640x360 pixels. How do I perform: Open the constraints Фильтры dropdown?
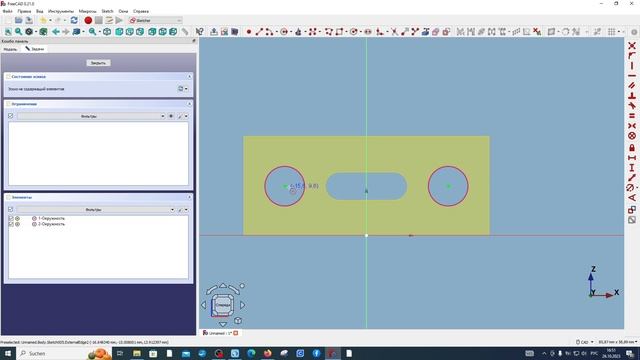91,116
